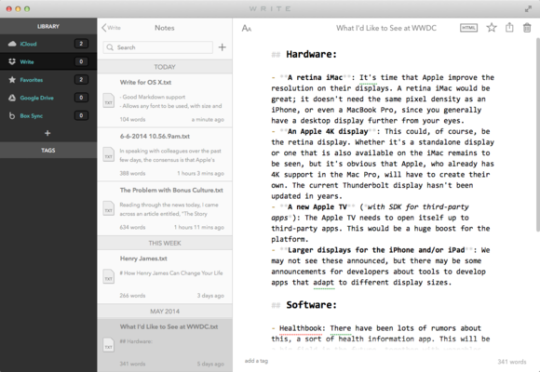Click the TODAY group header
This screenshot has height=372, width=540.
pos(165,67)
